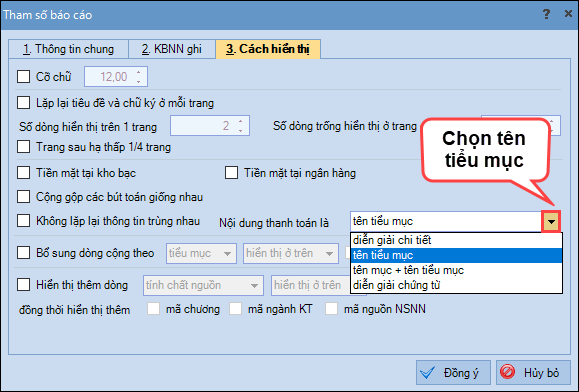This screenshot has height=392, width=579.
Task: Switch to the Thông tin chung tab
Action: coord(69,49)
